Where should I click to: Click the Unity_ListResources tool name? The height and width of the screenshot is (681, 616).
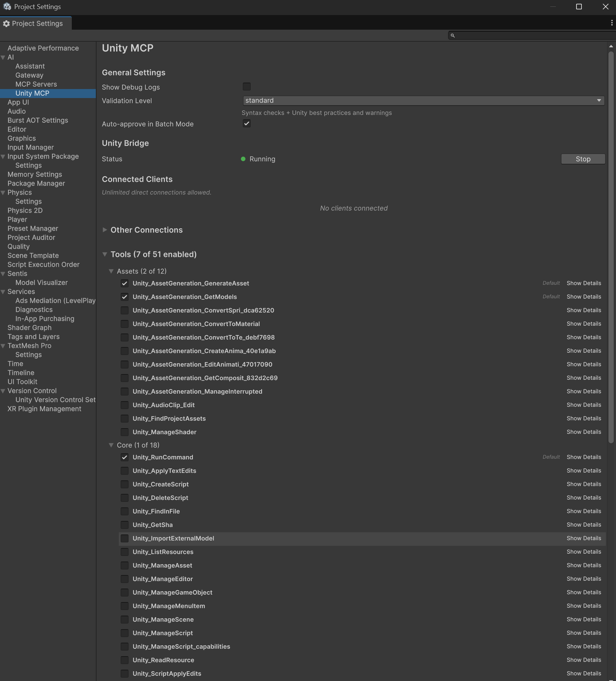[163, 552]
